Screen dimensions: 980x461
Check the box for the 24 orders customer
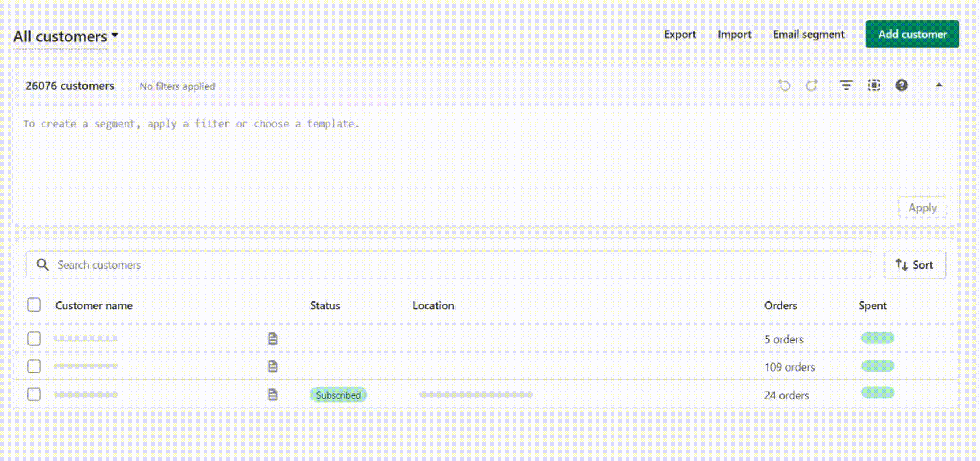34,394
